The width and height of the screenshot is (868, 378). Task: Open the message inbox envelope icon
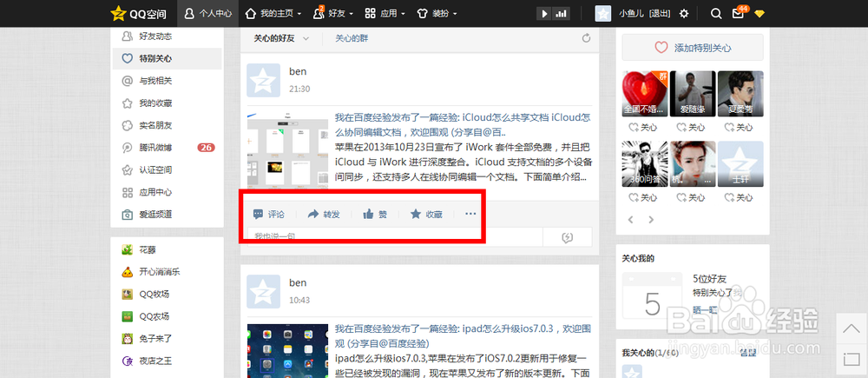tap(738, 14)
